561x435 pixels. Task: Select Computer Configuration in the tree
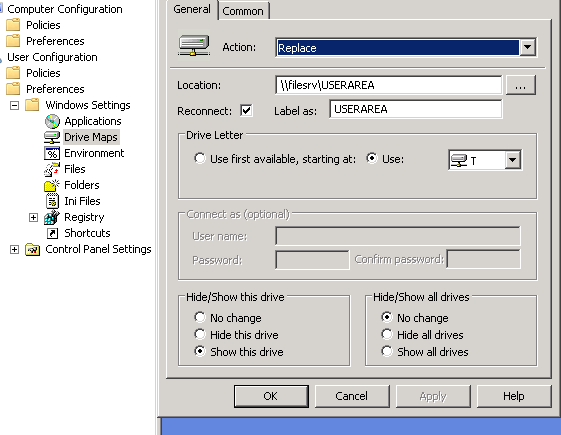coord(65,9)
